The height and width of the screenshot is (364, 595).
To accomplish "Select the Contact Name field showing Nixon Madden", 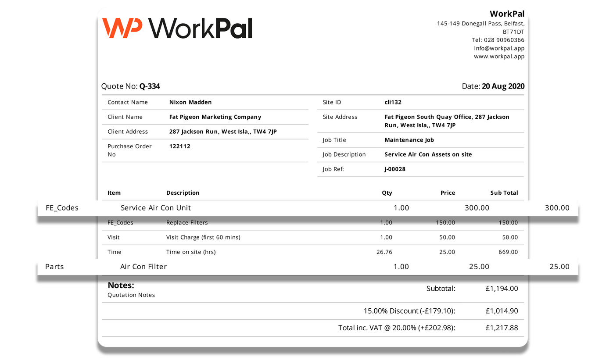I will (x=190, y=102).
